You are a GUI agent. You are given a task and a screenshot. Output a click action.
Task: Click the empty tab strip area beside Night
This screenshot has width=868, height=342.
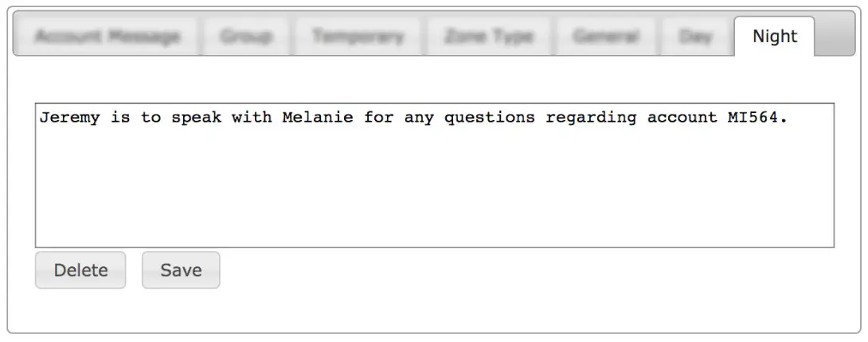coord(835,37)
